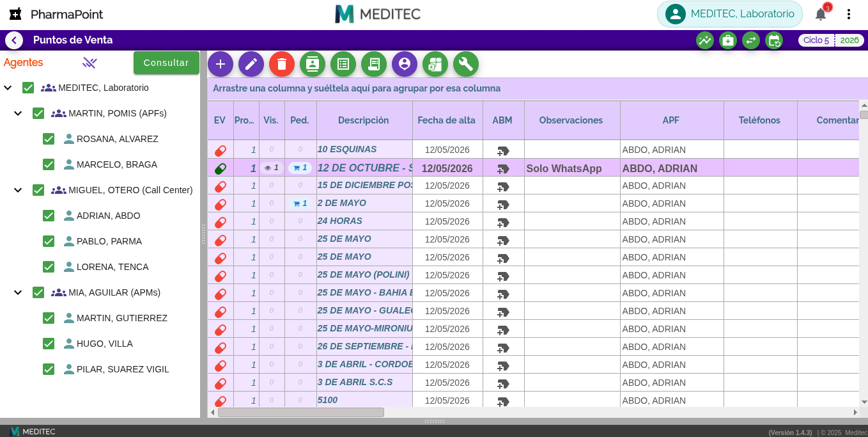Image resolution: width=868 pixels, height=437 pixels.
Task: Click ABM icon in 24 HORAS row
Action: tap(503, 223)
